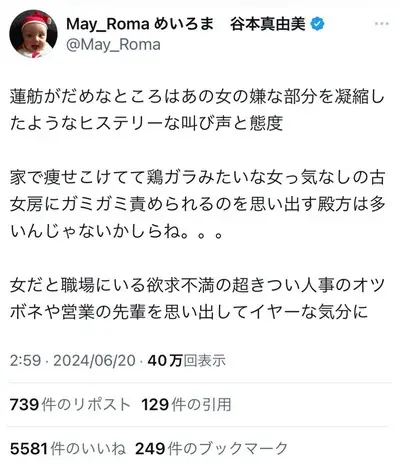400x468 pixels.
Task: Click the name 谷本真由美 in header
Action: tap(268, 24)
